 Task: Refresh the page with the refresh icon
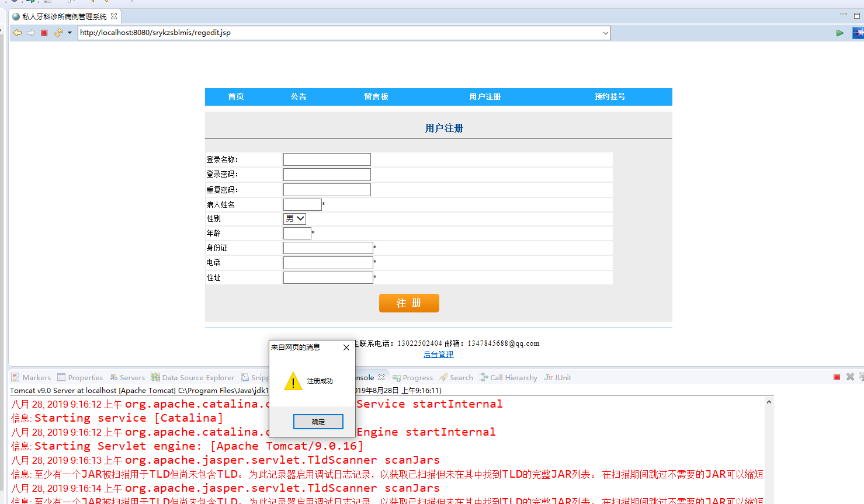[x=57, y=33]
